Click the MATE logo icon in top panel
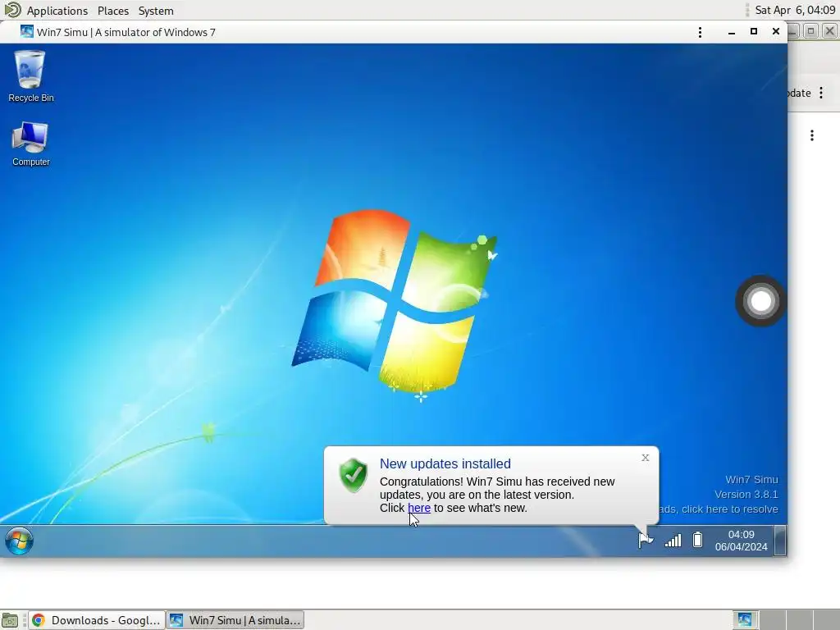The height and width of the screenshot is (630, 840). [x=12, y=10]
